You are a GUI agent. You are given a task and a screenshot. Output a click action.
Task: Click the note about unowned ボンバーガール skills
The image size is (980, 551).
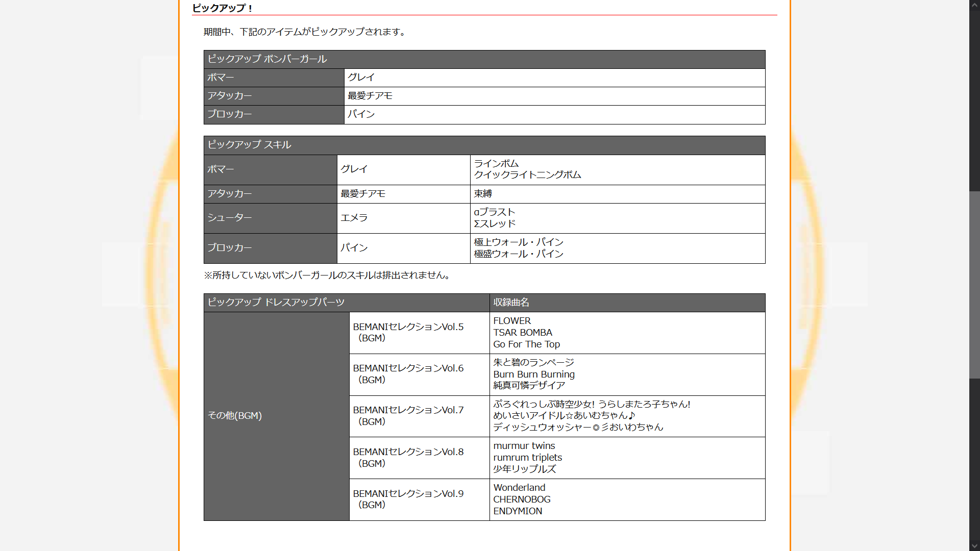coord(328,275)
